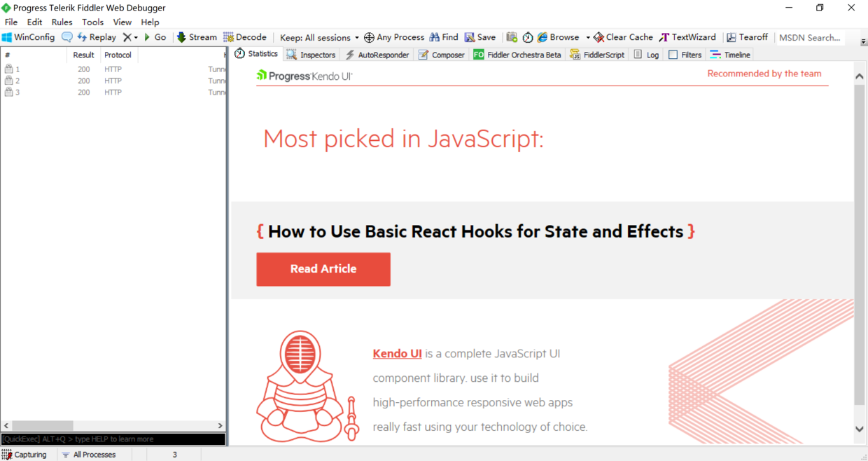The height and width of the screenshot is (461, 868).
Task: Click the Statistics panel vertical scrollbar thumb
Action: (860, 245)
